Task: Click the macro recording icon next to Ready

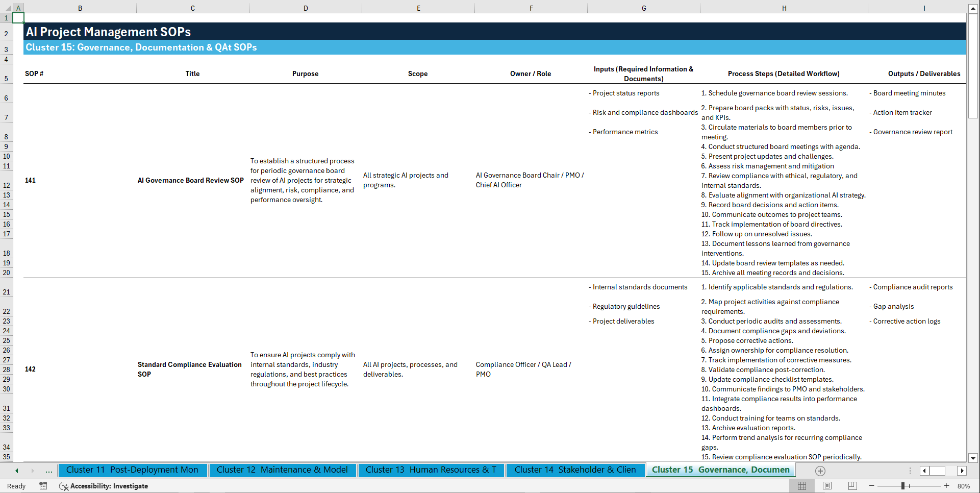Action: coord(43,486)
